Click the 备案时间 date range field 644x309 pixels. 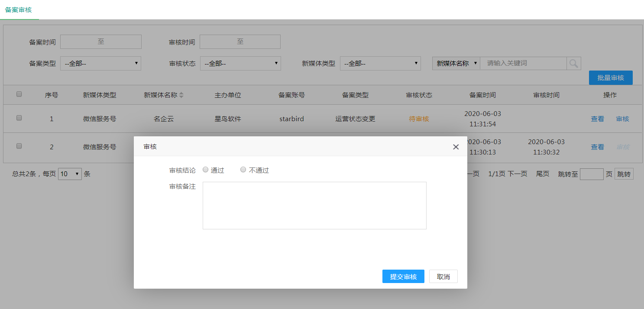tap(101, 42)
